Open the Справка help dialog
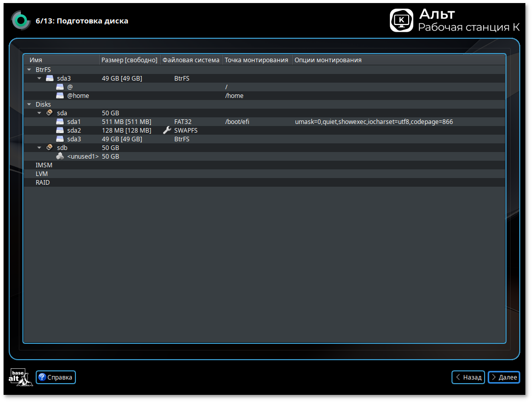The image size is (532, 402). (55, 377)
